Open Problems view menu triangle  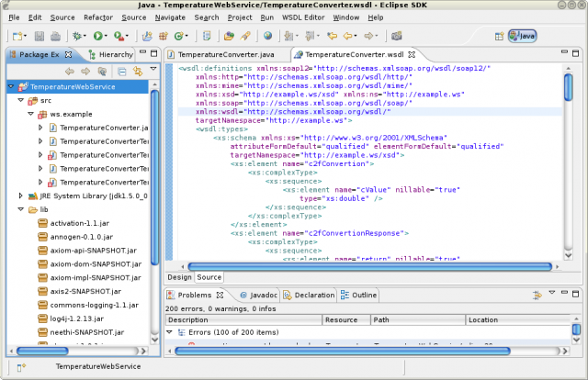[x=551, y=292]
